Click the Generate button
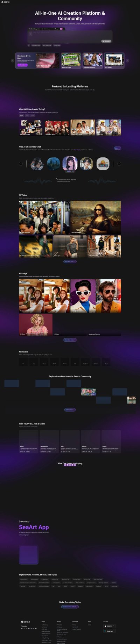The image size is (140, 644). click(x=106, y=41)
